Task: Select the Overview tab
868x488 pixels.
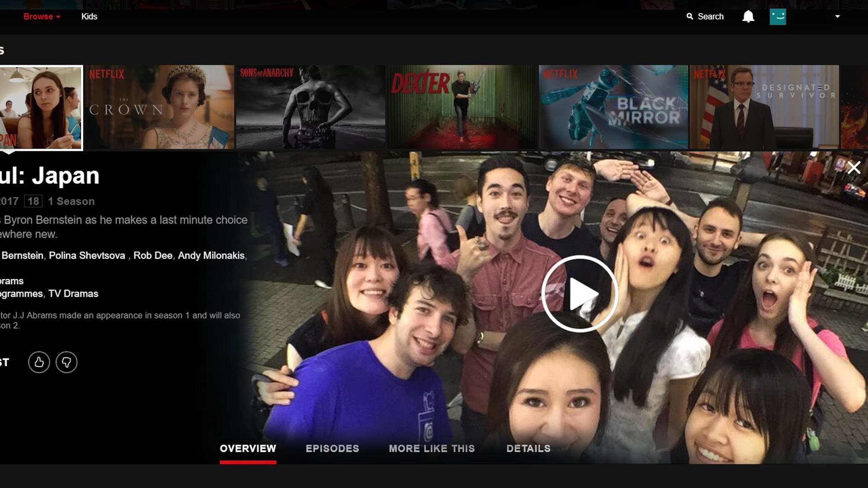Action: click(248, 448)
